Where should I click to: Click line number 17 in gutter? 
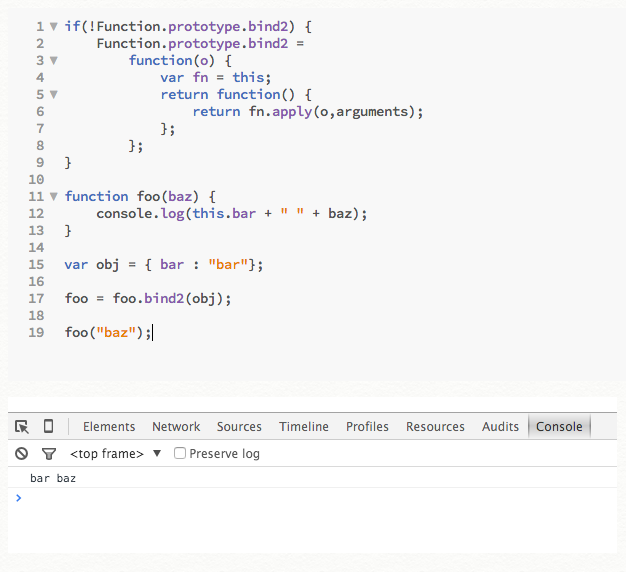pos(36,299)
